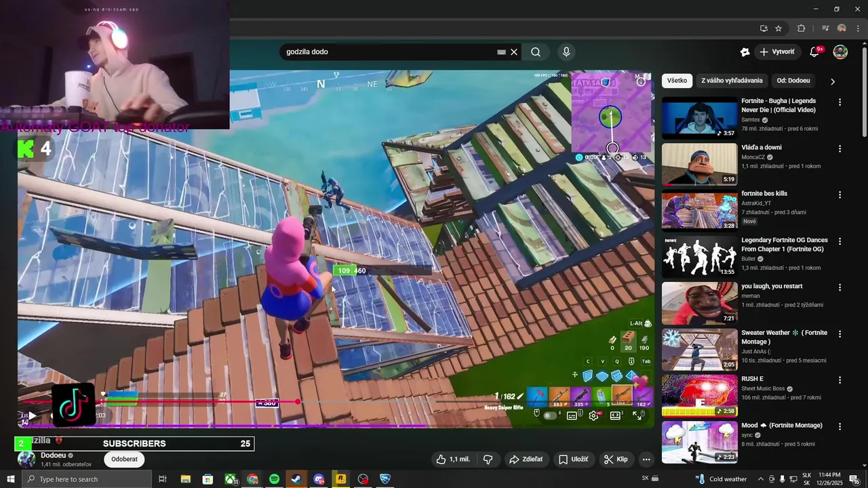The image size is (868, 488).
Task: Open you laugh, you restart video
Action: [772, 286]
